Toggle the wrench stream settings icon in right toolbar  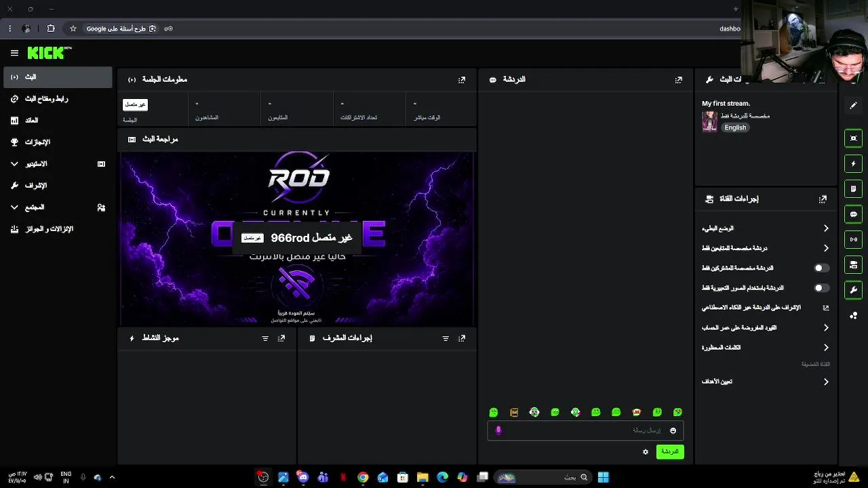tap(854, 289)
